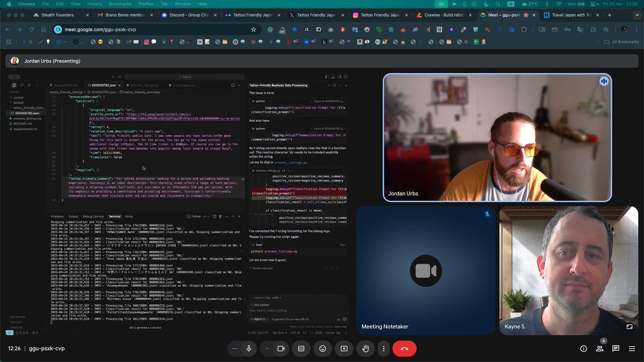Switch to the Crawlee tab
Screen dimensions: 644x362
(x=443, y=15)
